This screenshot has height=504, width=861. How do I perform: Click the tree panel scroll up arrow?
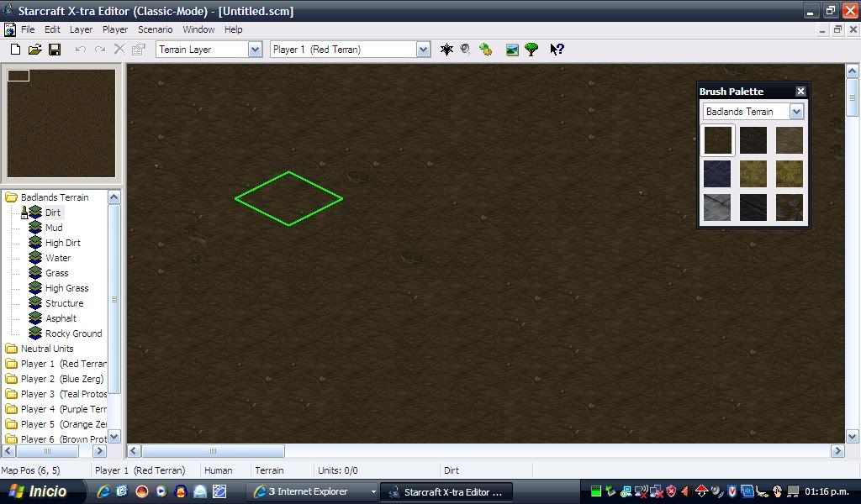(114, 197)
